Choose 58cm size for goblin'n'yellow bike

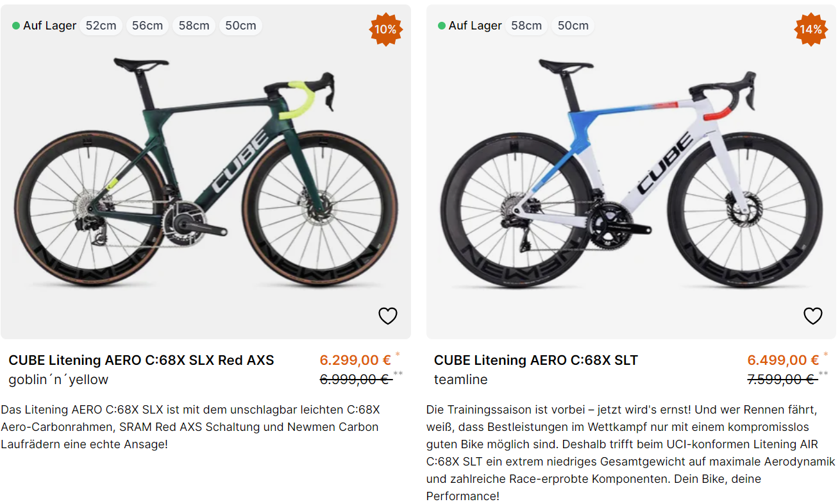(x=194, y=26)
